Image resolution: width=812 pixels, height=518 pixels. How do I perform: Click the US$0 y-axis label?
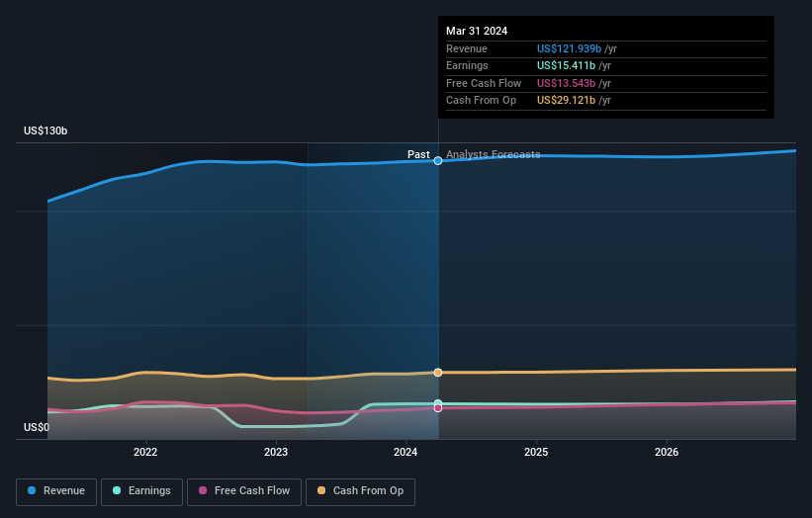tap(37, 427)
